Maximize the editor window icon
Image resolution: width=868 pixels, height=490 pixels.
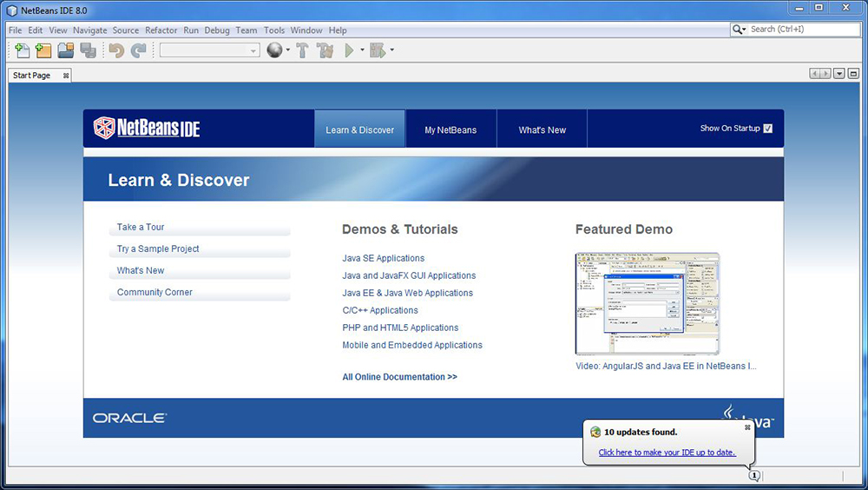pos(853,74)
